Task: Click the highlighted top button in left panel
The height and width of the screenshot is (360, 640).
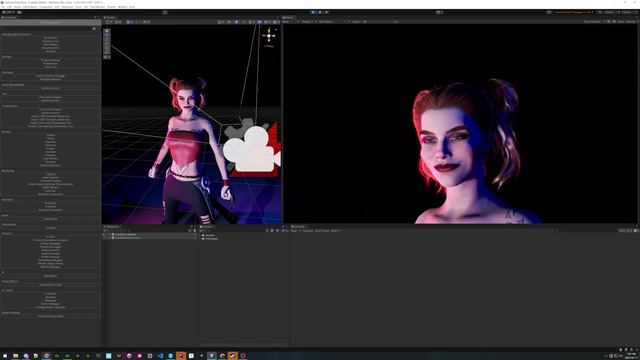Action: point(50,22)
